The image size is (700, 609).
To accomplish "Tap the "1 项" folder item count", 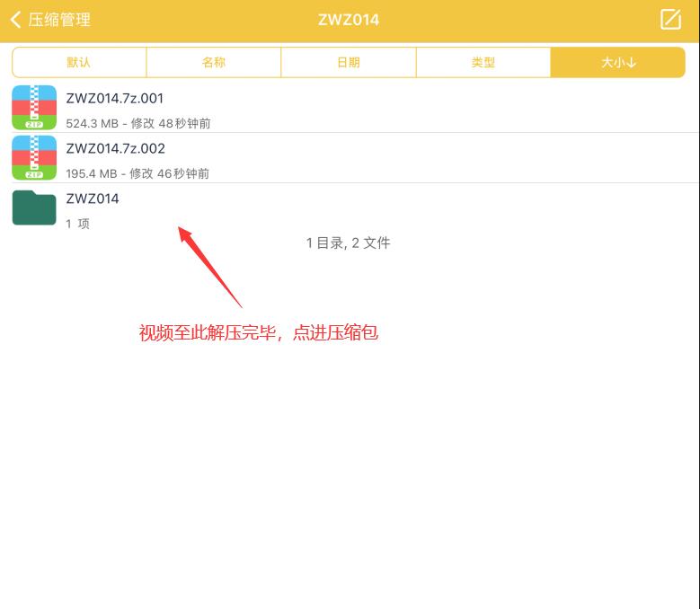I will coord(77,224).
